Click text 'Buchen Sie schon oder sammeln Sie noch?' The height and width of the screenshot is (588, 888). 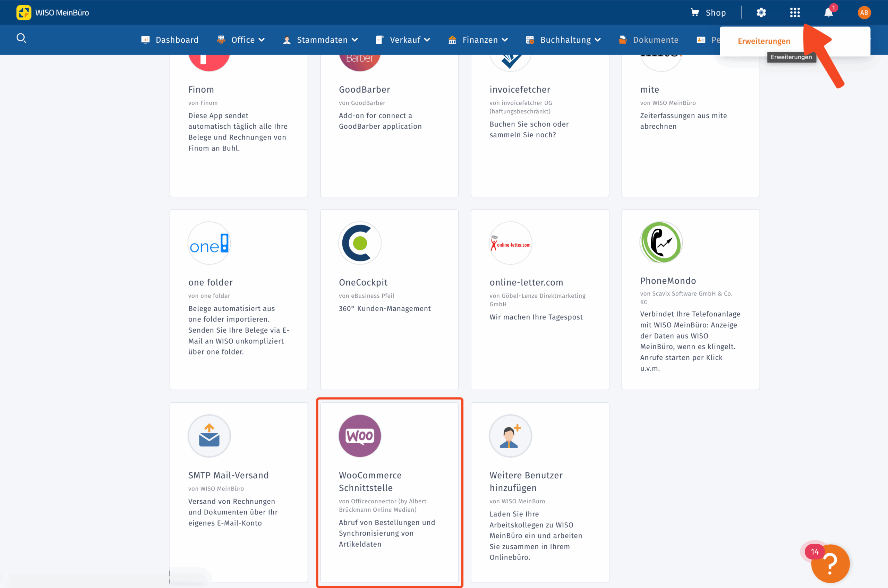[529, 129]
